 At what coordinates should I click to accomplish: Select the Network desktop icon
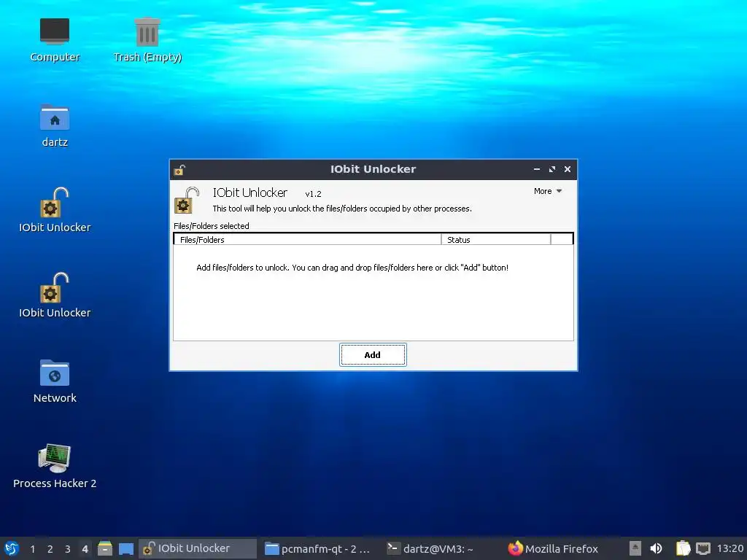(x=55, y=381)
